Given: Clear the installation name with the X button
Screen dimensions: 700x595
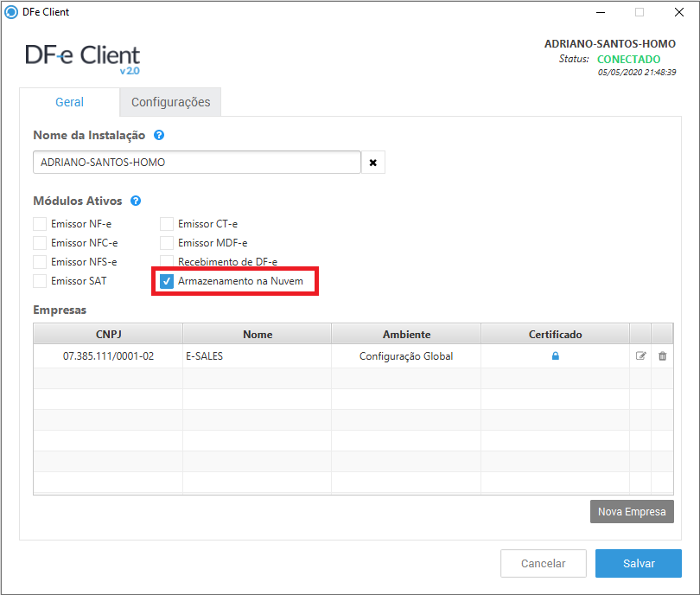Looking at the screenshot, I should [x=373, y=163].
